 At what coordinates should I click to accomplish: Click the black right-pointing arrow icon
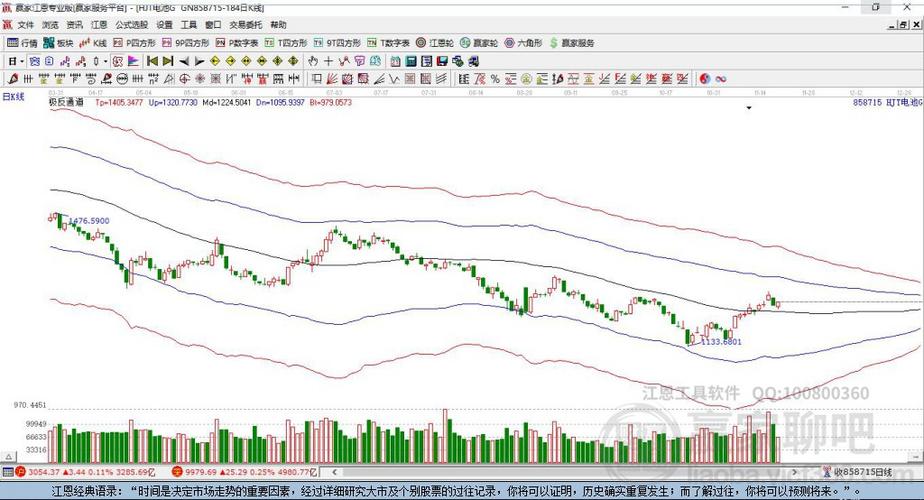(x=199, y=61)
